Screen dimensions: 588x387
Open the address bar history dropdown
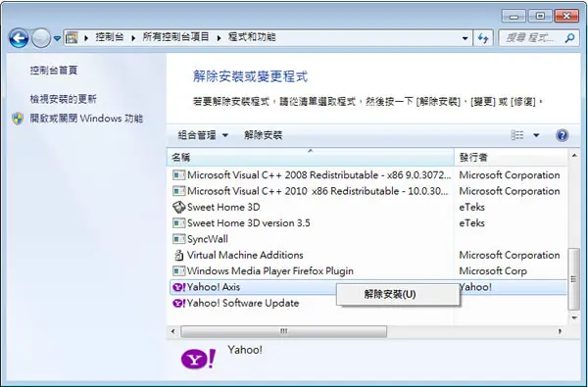465,38
